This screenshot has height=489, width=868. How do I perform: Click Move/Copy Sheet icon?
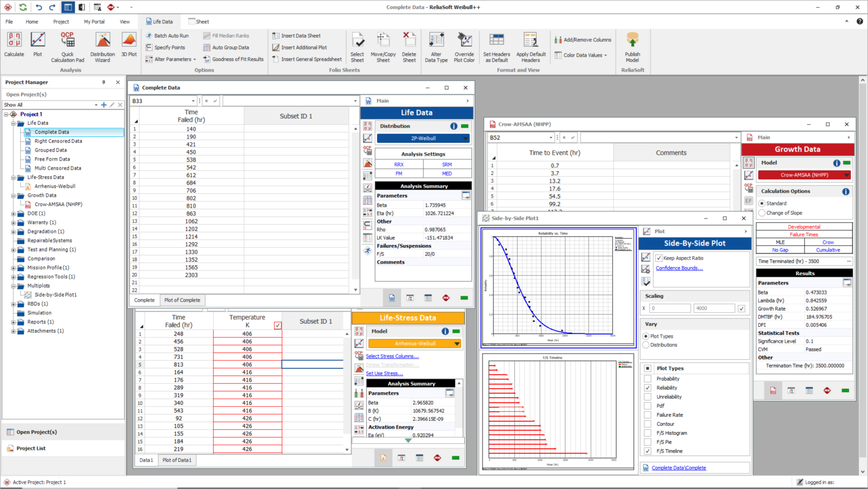383,47
